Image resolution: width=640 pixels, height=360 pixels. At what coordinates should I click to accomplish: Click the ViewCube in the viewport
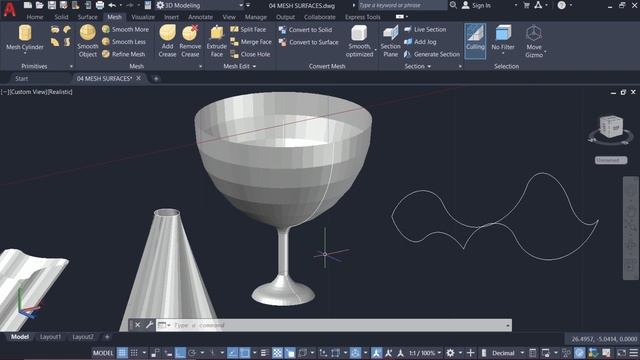611,127
